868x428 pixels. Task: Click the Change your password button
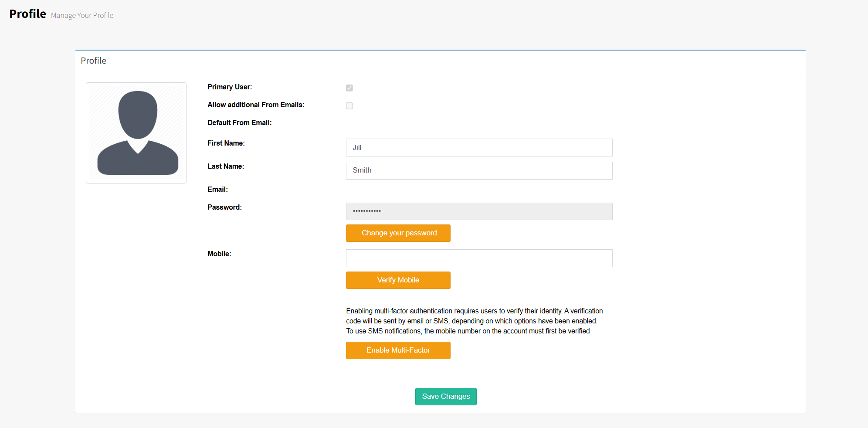point(398,233)
